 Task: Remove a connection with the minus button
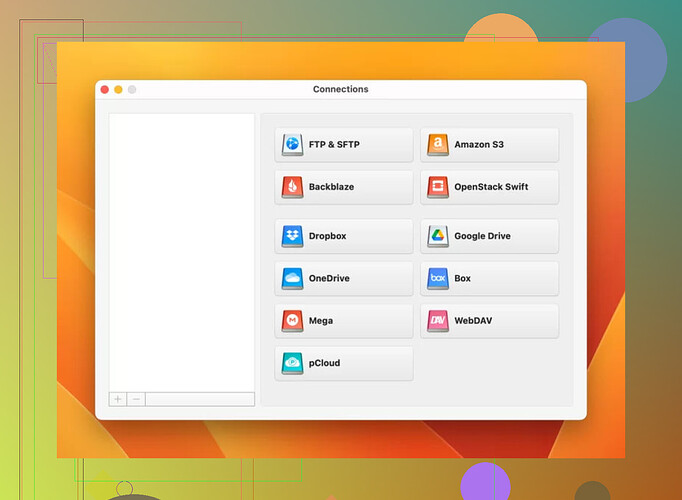136,399
